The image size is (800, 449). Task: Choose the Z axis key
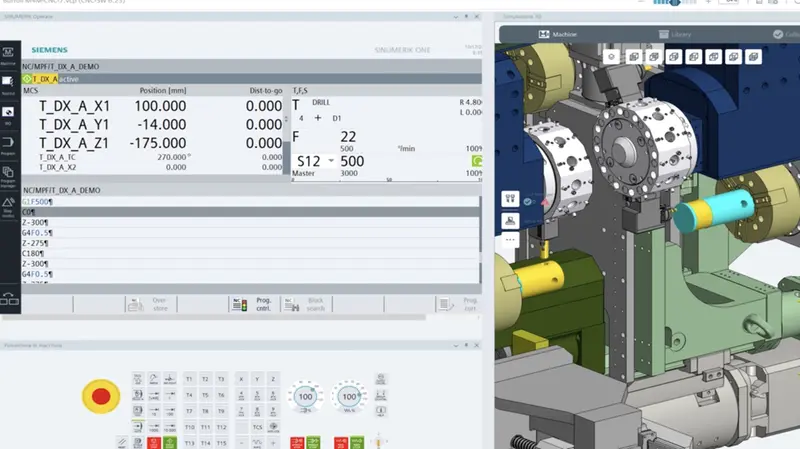pos(273,379)
